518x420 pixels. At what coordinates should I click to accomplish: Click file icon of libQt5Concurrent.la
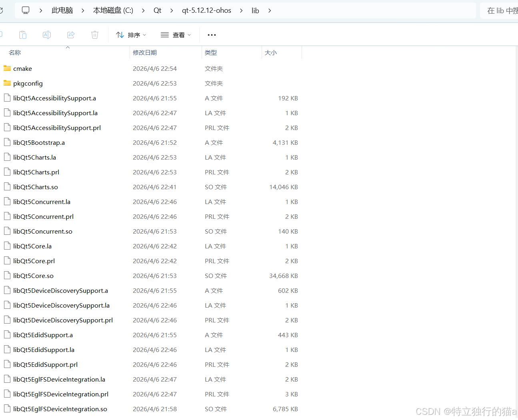tap(7, 202)
